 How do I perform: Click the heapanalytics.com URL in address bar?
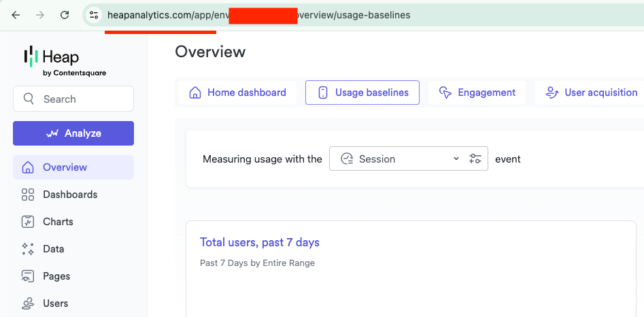pos(258,15)
